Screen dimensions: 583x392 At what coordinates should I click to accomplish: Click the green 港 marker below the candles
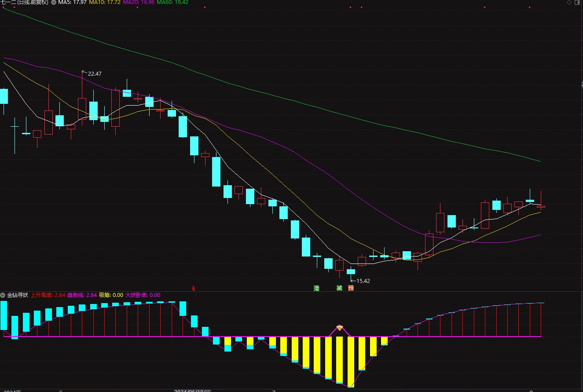coord(316,288)
